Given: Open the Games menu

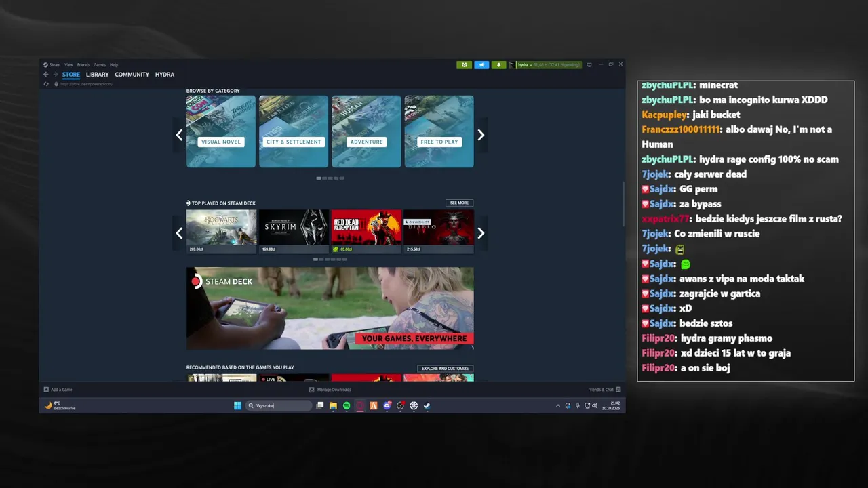Looking at the screenshot, I should [x=100, y=65].
